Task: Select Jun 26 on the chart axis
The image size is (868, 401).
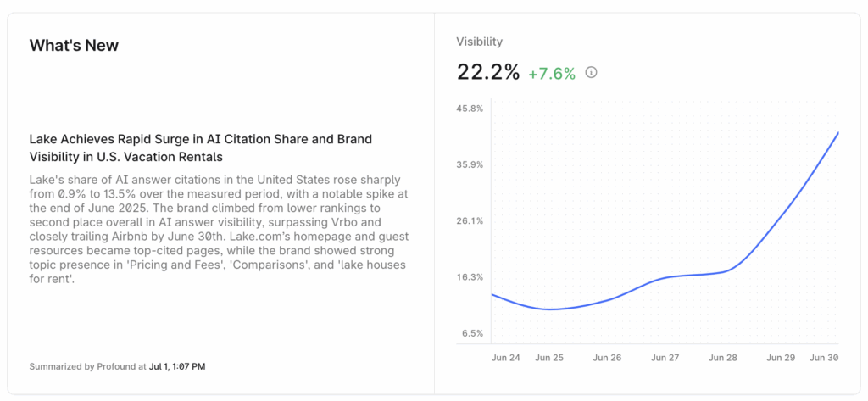Action: coord(607,358)
